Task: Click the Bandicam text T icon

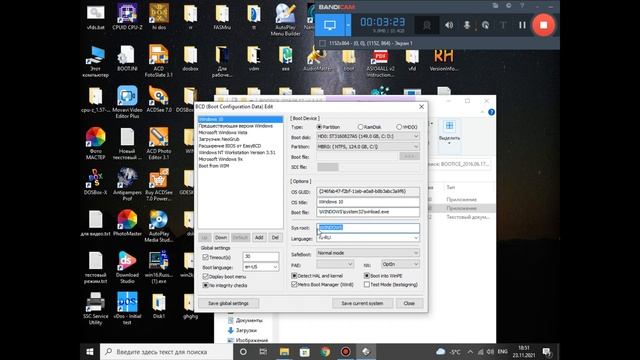Action: tap(503, 25)
